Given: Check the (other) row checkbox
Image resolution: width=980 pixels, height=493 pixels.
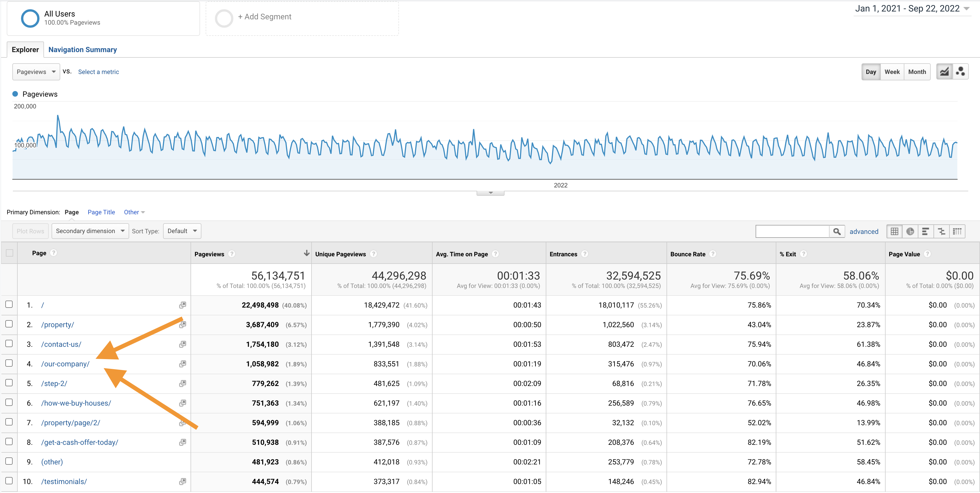Looking at the screenshot, I should tap(9, 461).
